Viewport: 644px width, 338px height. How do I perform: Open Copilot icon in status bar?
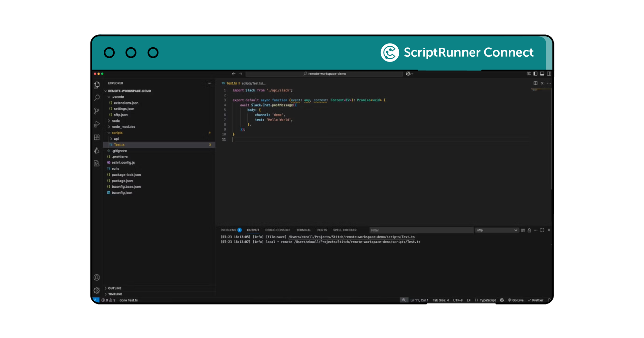[502, 300]
